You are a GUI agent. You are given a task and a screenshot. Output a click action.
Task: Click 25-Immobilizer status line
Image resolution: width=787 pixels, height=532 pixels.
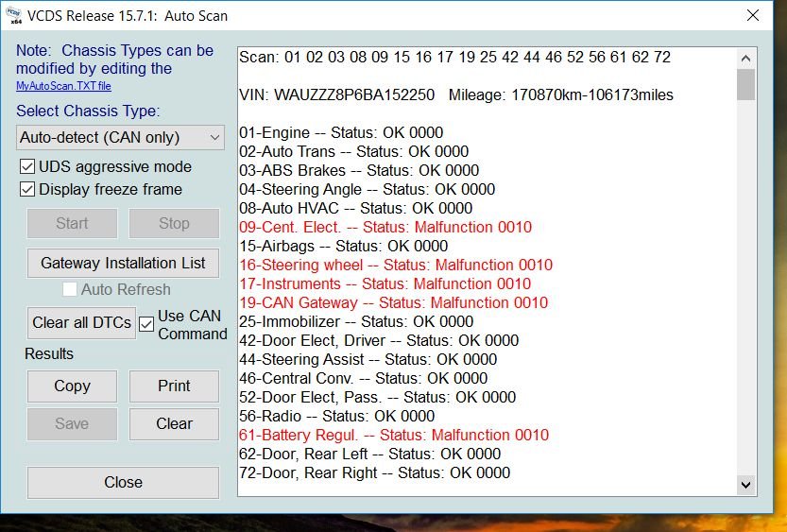pyautogui.click(x=356, y=321)
